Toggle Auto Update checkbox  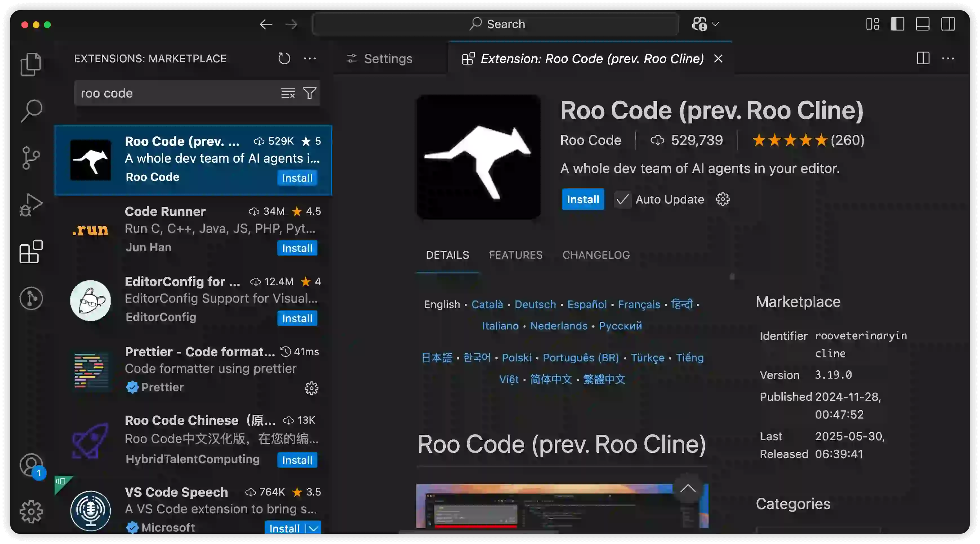click(622, 200)
